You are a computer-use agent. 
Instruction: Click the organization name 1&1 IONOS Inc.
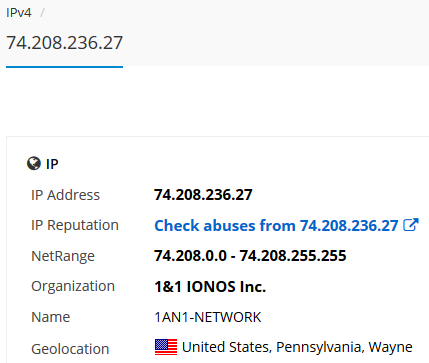210,286
